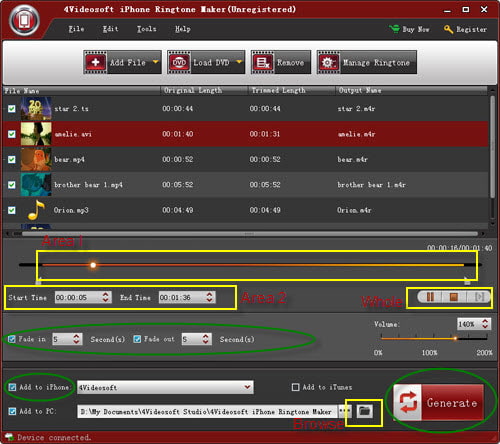Click the Add File plus icon
Image resolution: width=500 pixels, height=444 pixels.
[x=95, y=62]
